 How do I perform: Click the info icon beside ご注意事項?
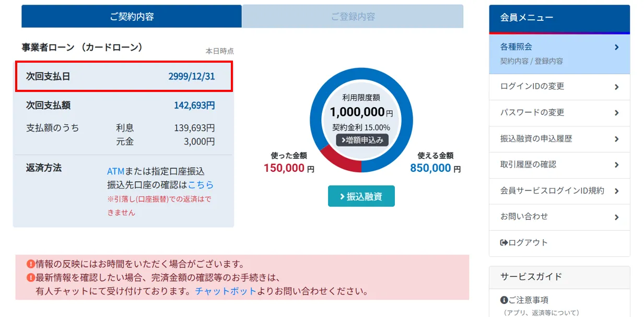tap(504, 300)
